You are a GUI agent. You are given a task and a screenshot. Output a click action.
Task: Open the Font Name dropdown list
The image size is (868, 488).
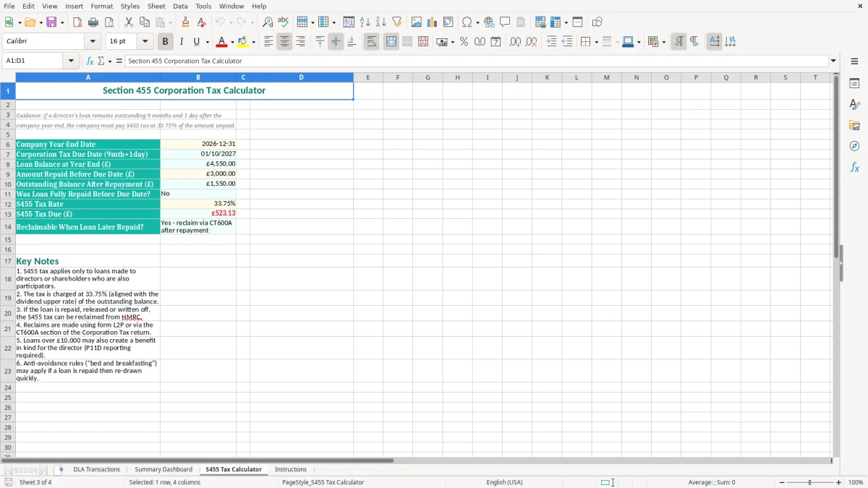click(x=93, y=41)
